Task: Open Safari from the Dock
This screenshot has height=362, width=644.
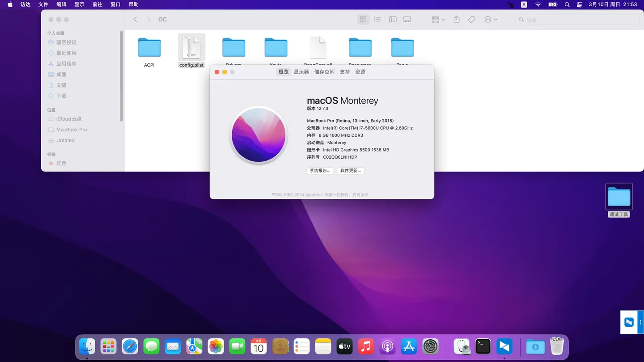Action: pyautogui.click(x=130, y=346)
